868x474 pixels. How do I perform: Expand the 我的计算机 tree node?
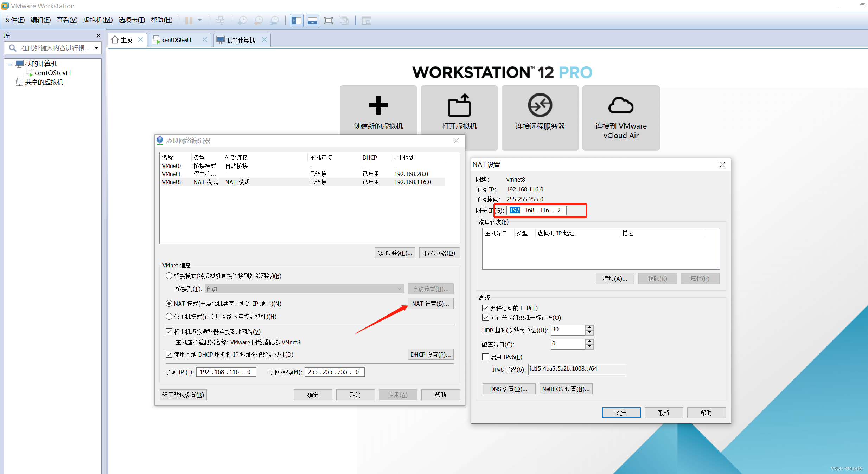(9, 64)
